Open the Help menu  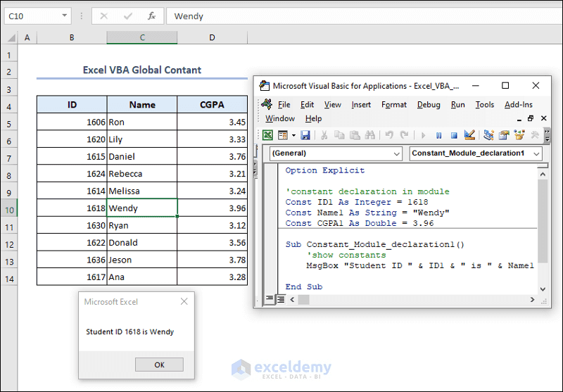pos(313,118)
